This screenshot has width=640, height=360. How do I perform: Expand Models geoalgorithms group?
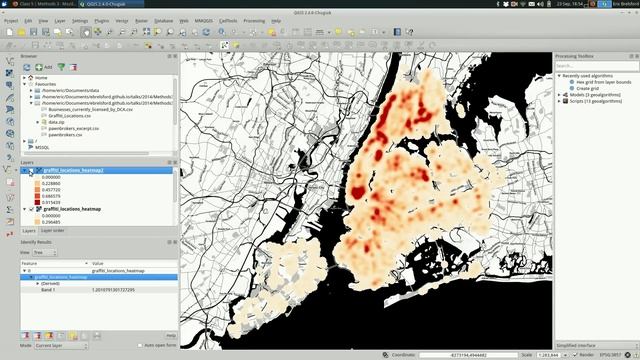(x=559, y=95)
